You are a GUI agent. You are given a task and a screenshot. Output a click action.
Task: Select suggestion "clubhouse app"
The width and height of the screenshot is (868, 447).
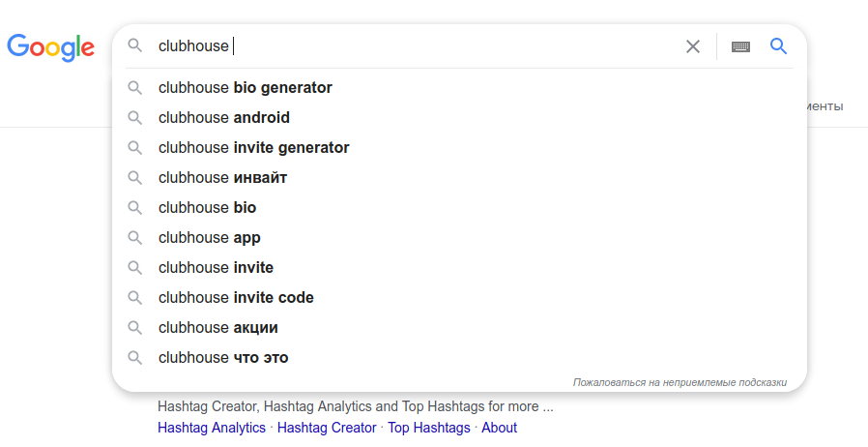point(210,238)
